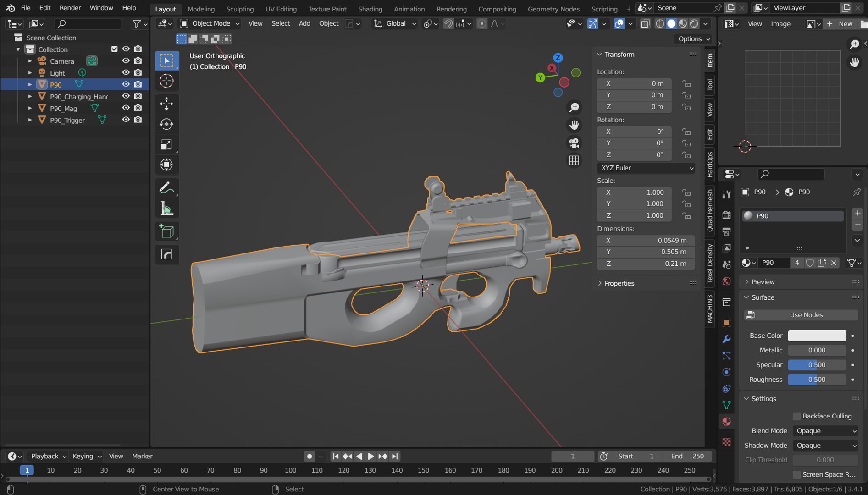868x495 pixels.
Task: Open the Shadow Mode dropdown
Action: [x=826, y=445]
